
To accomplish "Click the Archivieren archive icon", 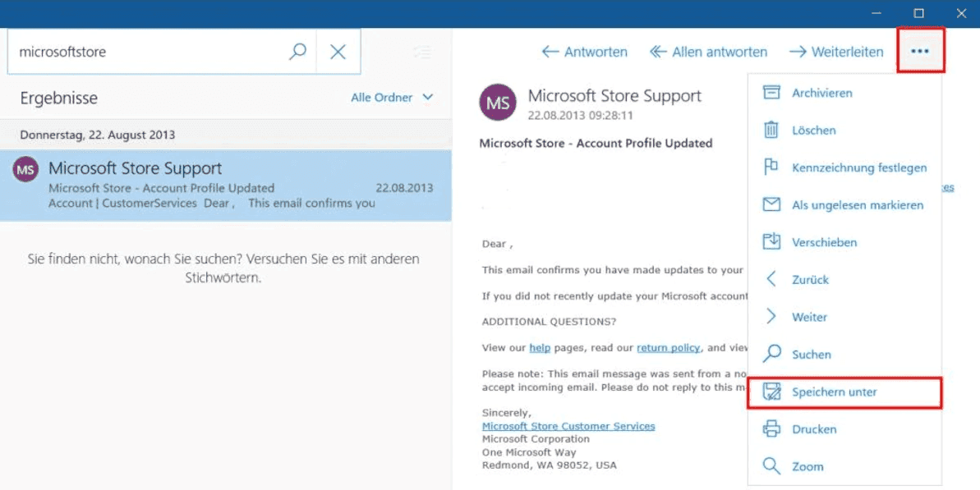I will click(771, 93).
